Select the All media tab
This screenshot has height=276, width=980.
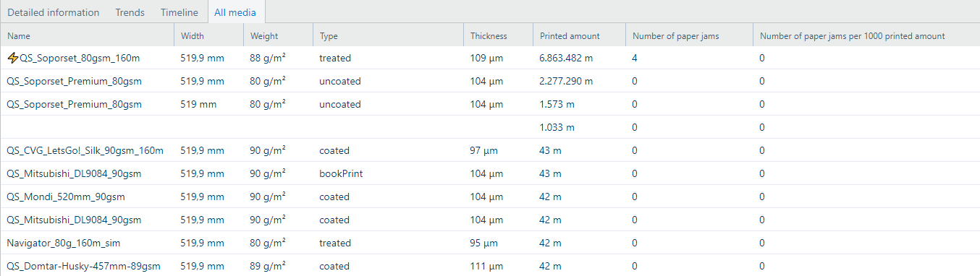click(x=235, y=12)
